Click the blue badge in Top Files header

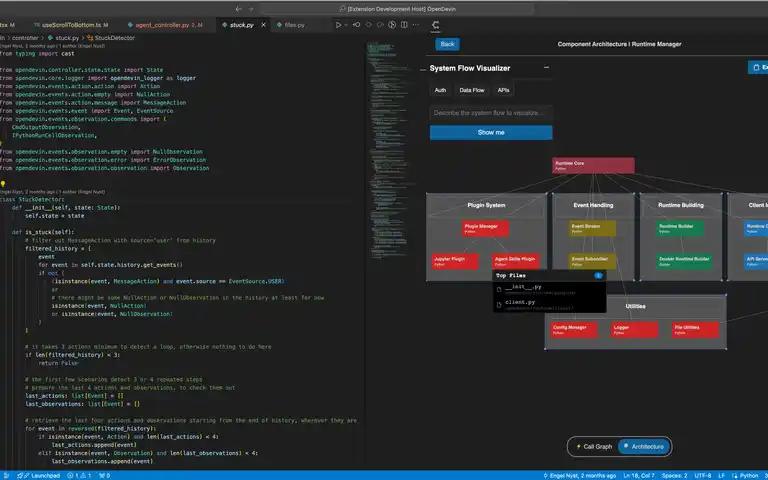coord(598,276)
